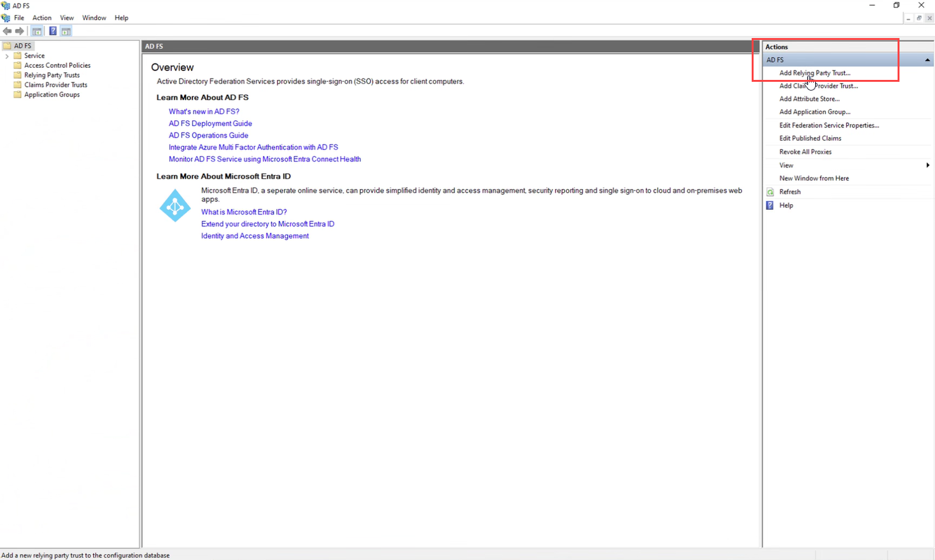Click the AD FS icon in the title bar
The image size is (935, 560).
(6, 5)
